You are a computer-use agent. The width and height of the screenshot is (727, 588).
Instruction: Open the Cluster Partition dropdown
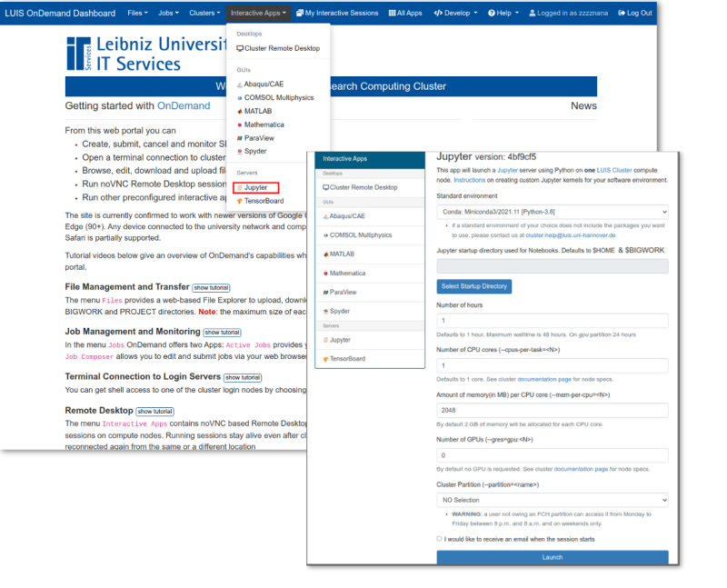[x=553, y=500]
